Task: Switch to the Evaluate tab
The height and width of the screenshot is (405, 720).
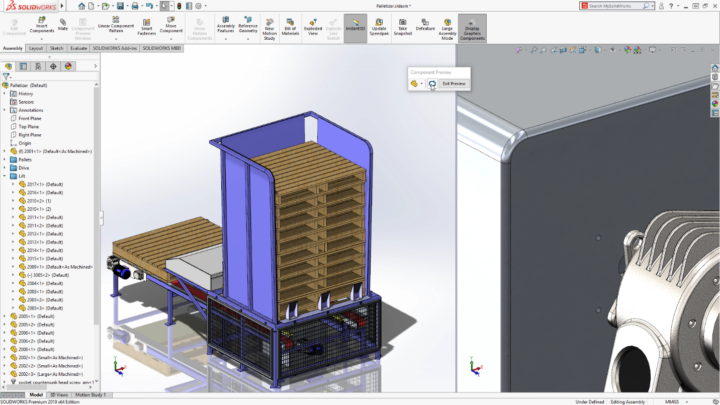Action: tap(78, 47)
